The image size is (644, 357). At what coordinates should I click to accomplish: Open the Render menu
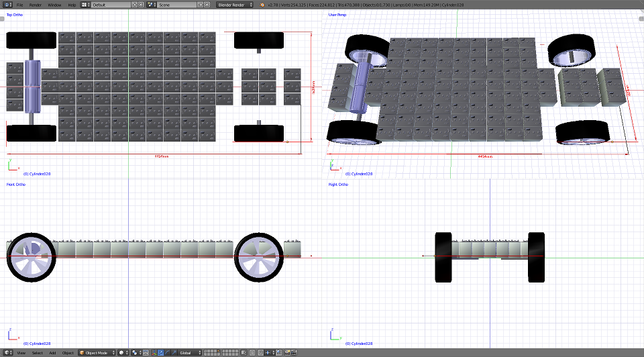[35, 5]
